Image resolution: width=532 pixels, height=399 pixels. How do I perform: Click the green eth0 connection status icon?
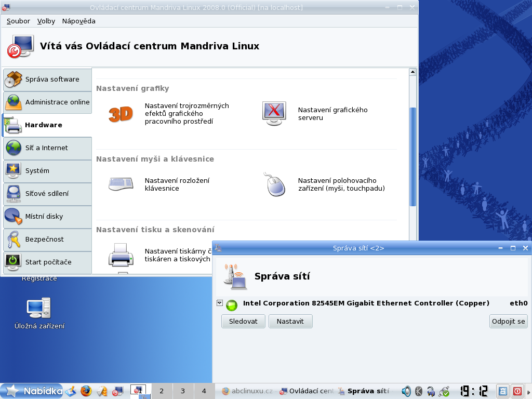coord(232,305)
